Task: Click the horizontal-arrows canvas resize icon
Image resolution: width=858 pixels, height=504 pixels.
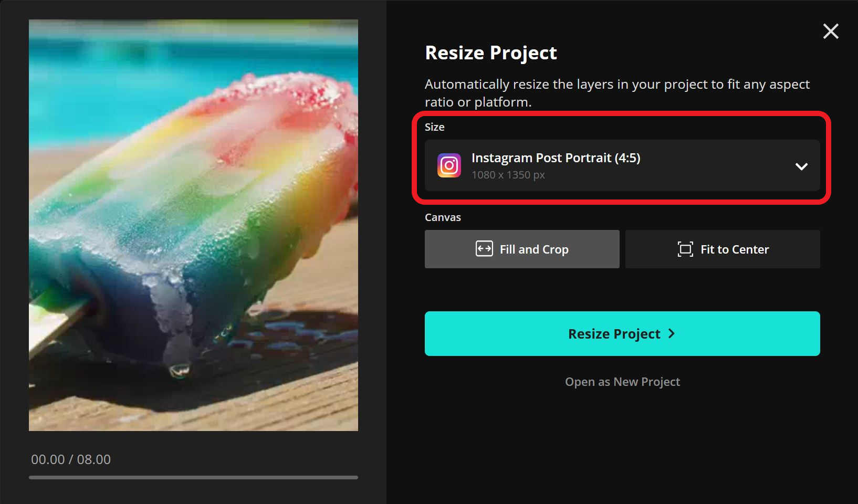Action: tap(485, 249)
